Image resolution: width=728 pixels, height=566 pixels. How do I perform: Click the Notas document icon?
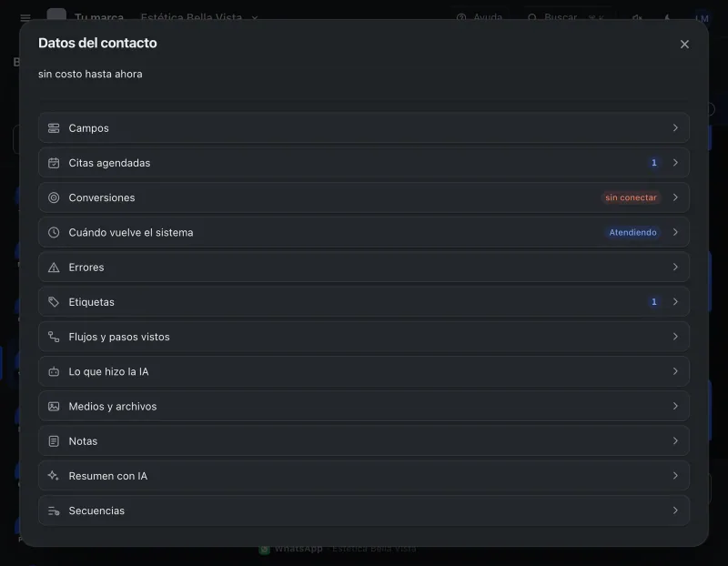coord(54,441)
